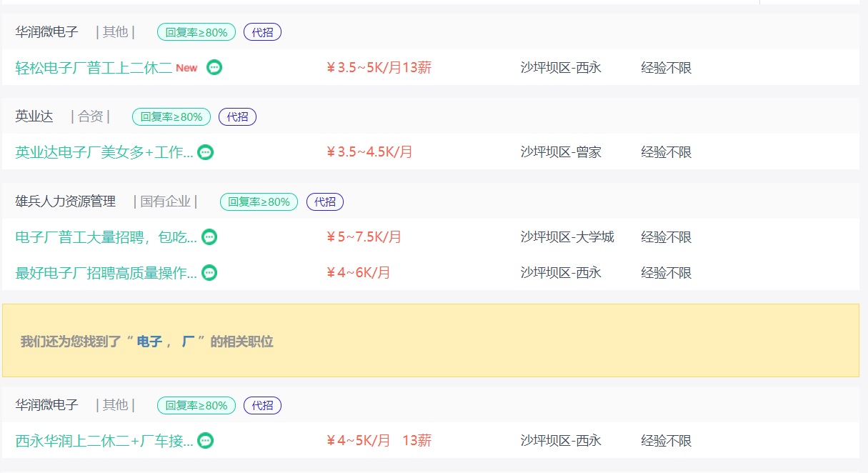The height and width of the screenshot is (473, 868).
Task: Open company 英业达 profile
Action: [34, 116]
